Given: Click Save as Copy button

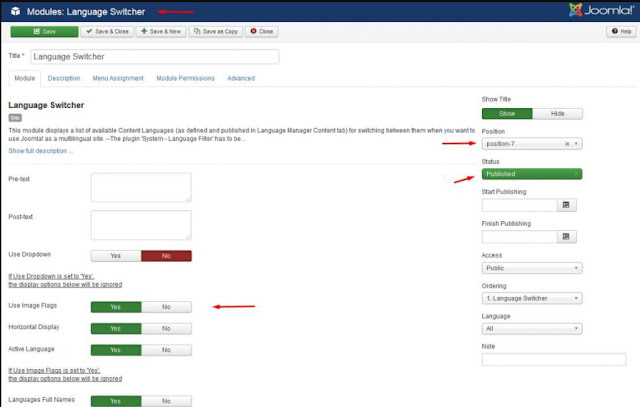Looking at the screenshot, I should coord(216,31).
